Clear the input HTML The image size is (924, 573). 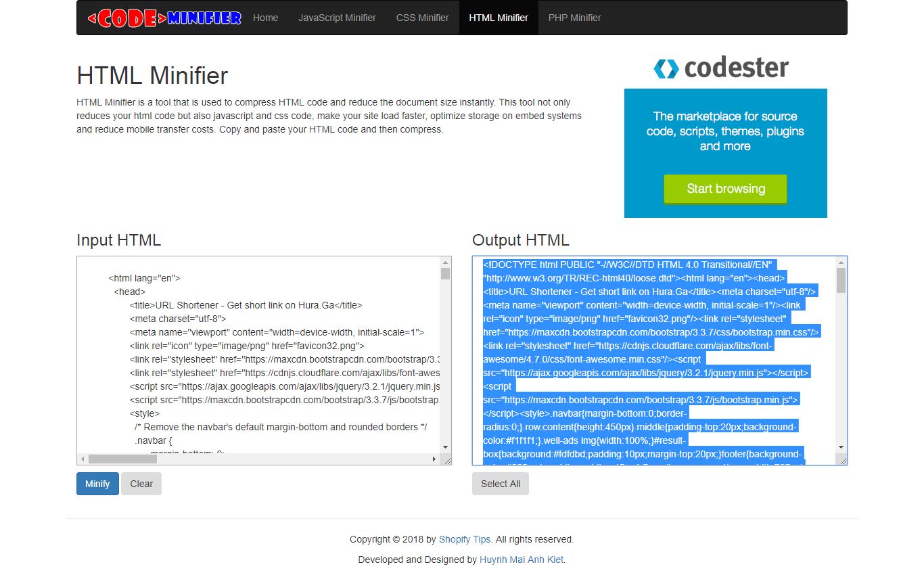coord(141,484)
